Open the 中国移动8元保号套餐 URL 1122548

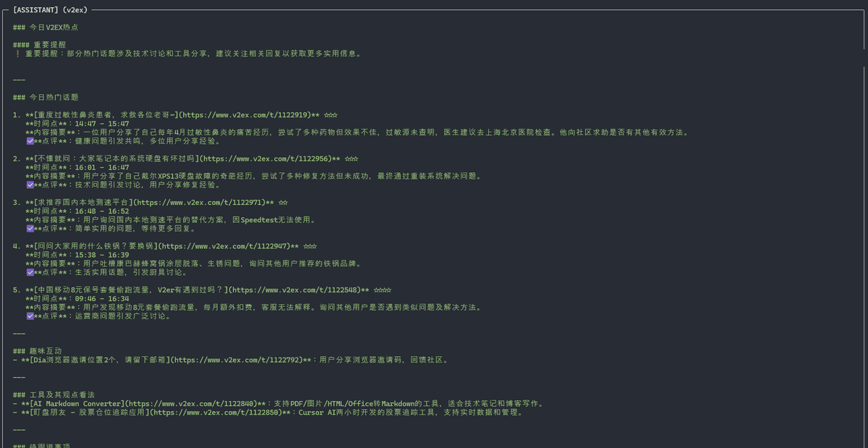[296, 289]
